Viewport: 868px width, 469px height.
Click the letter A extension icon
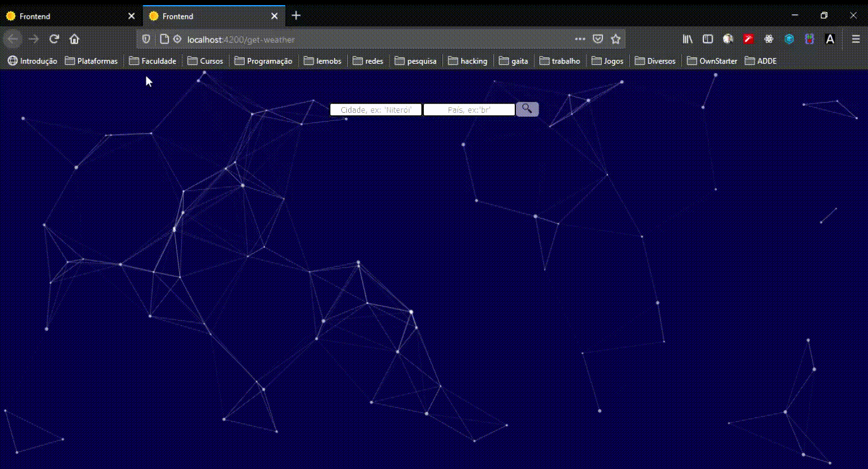830,39
